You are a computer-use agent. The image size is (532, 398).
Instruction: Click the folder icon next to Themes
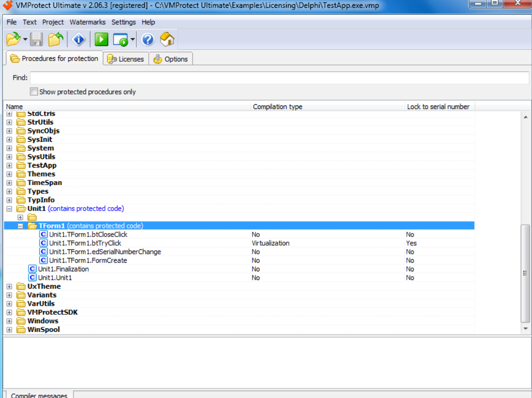pos(21,174)
